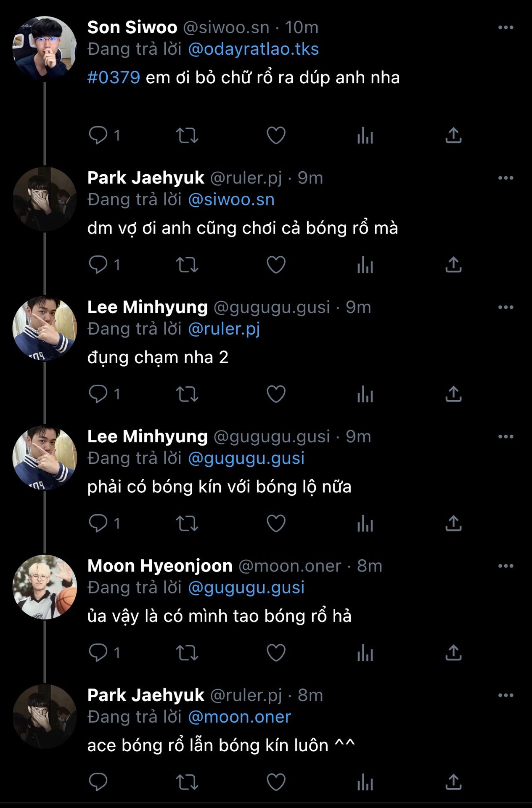
Task: Open the @odayratlao.tks mention link
Action: tap(253, 49)
